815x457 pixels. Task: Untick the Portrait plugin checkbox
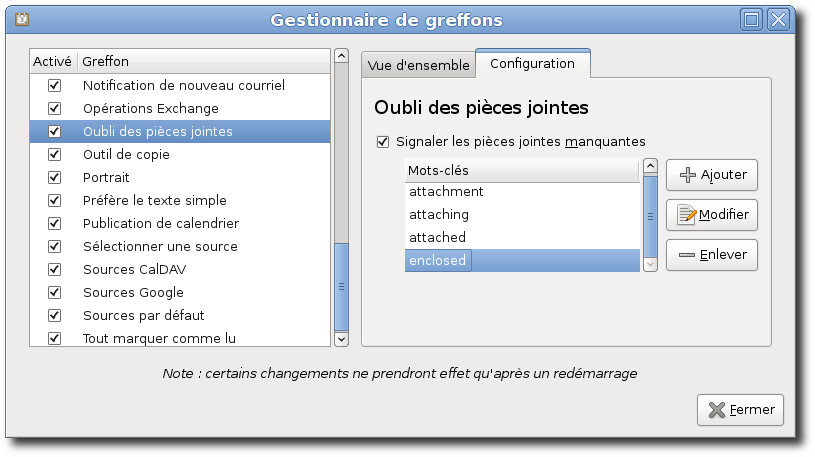[x=54, y=177]
